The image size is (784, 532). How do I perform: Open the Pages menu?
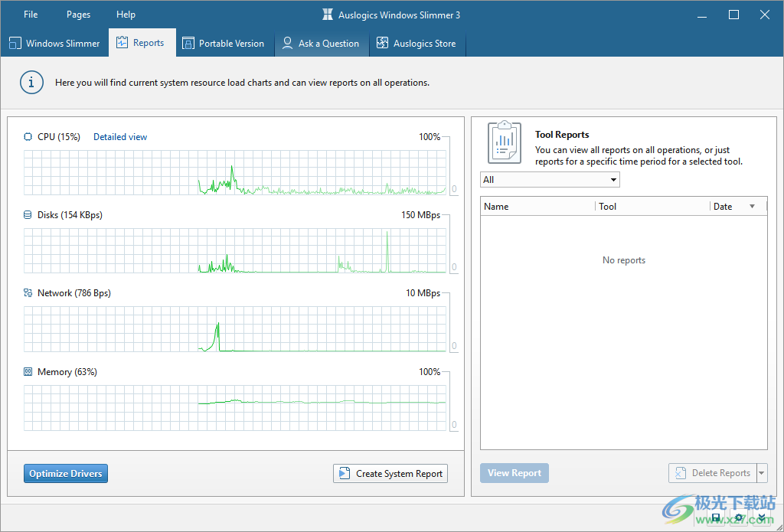click(78, 15)
